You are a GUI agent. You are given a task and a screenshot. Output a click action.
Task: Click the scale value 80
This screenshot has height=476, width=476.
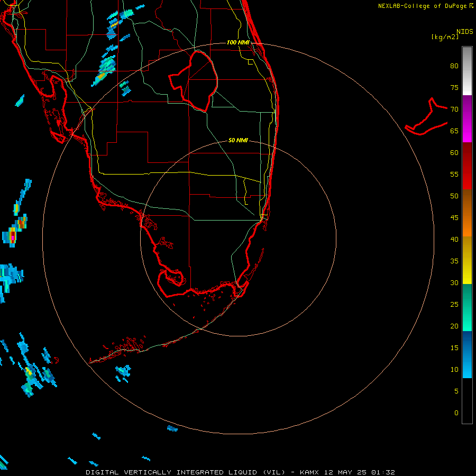pos(454,66)
